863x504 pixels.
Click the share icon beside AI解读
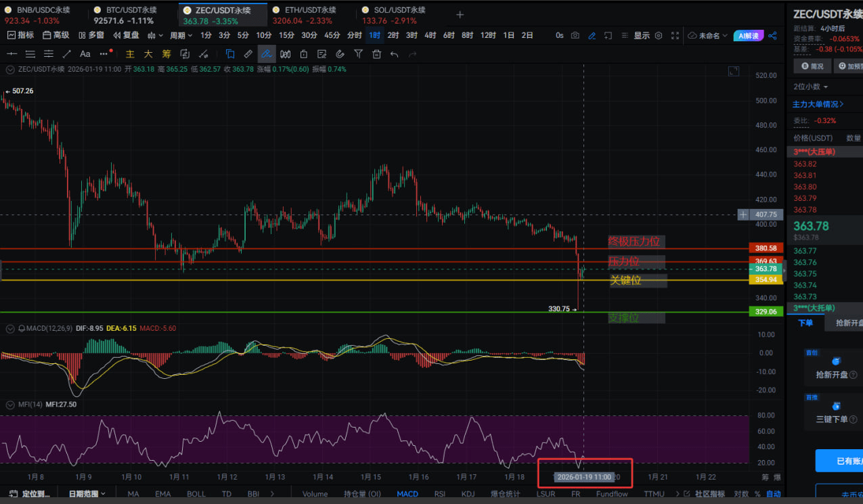tap(772, 35)
